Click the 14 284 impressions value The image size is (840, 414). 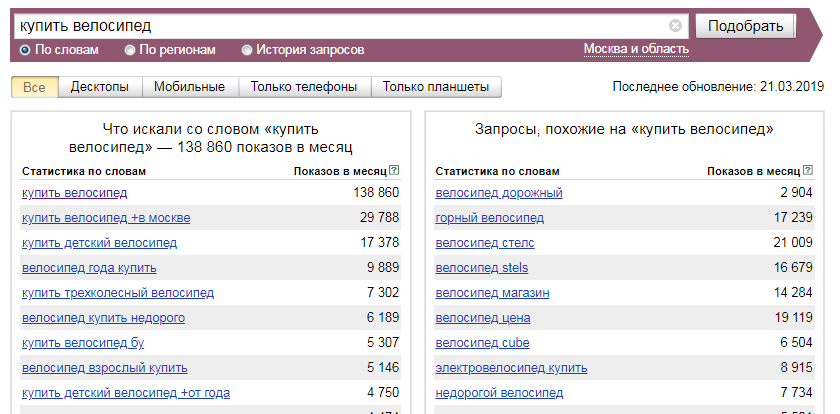(x=793, y=292)
